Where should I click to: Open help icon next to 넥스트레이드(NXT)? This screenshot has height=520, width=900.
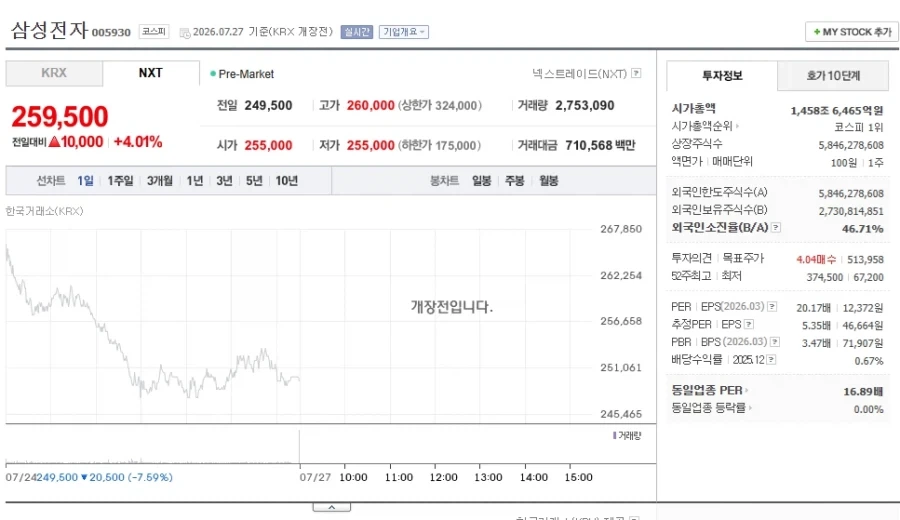(636, 73)
